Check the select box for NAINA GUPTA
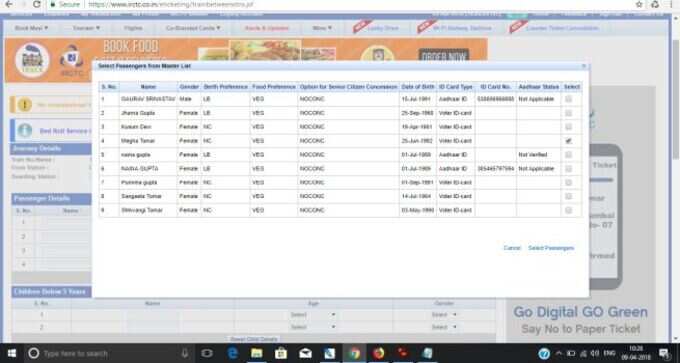 tap(568, 169)
